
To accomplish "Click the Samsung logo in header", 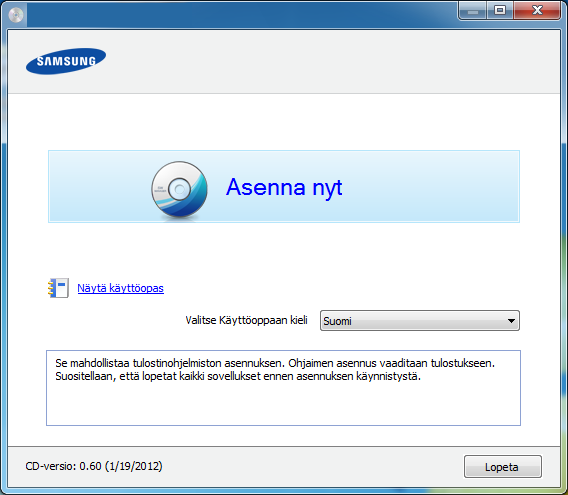I will (x=66, y=61).
